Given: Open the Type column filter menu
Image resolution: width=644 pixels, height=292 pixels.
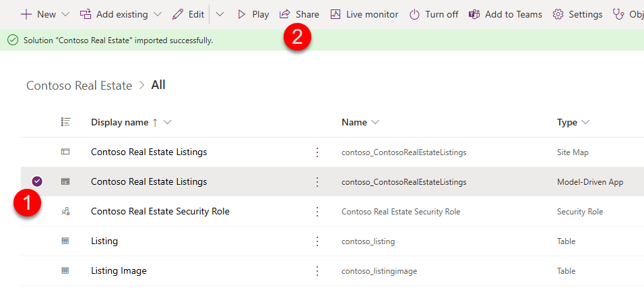Looking at the screenshot, I should [585, 122].
